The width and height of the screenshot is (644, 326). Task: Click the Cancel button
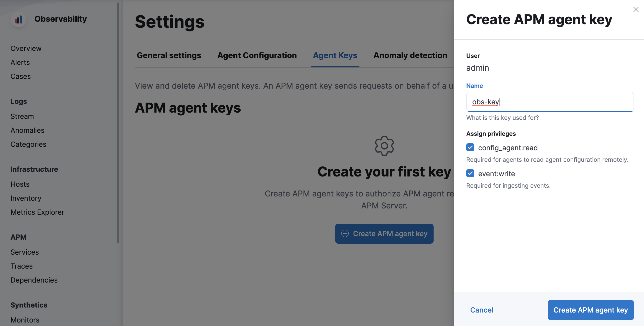point(482,309)
